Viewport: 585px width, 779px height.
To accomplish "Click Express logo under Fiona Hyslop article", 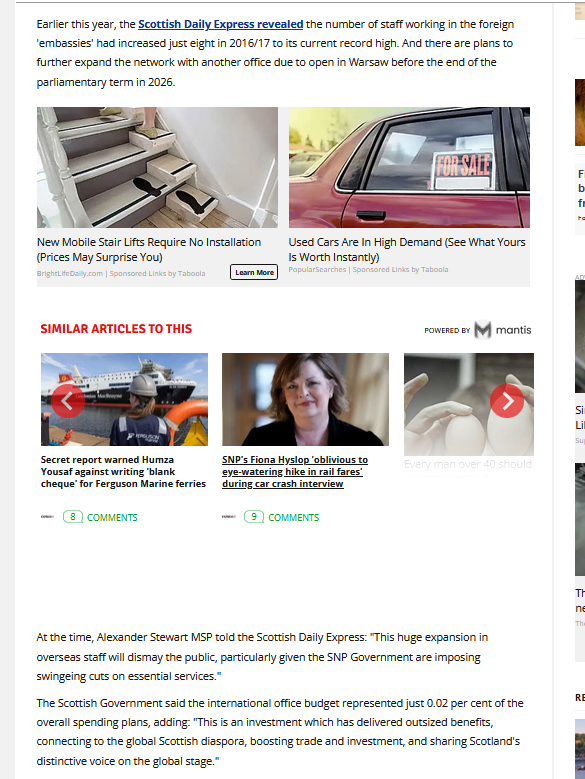I will point(228,517).
